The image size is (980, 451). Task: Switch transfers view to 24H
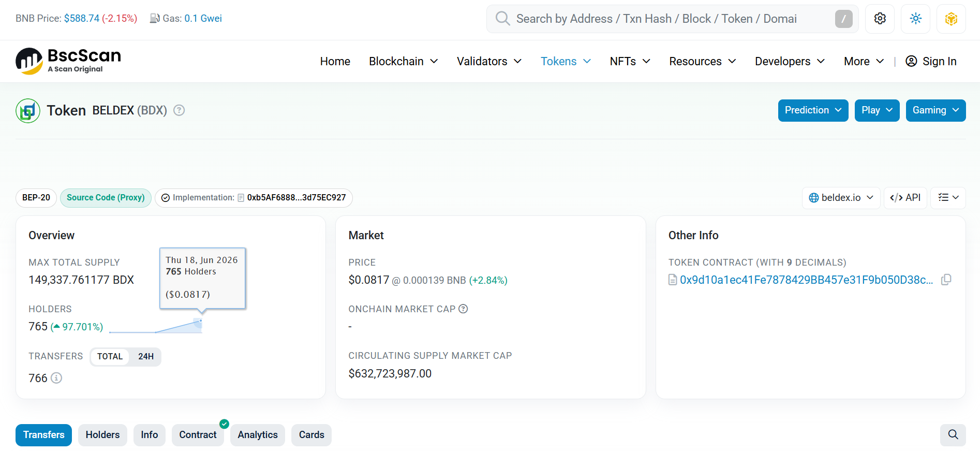(x=146, y=356)
